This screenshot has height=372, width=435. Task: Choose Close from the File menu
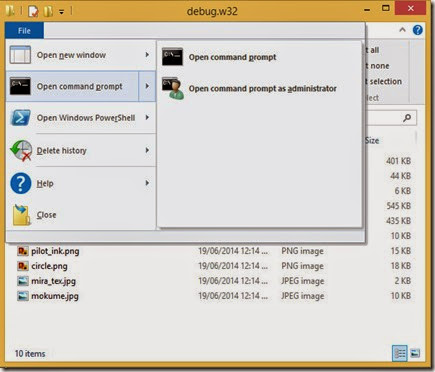[x=81, y=215]
